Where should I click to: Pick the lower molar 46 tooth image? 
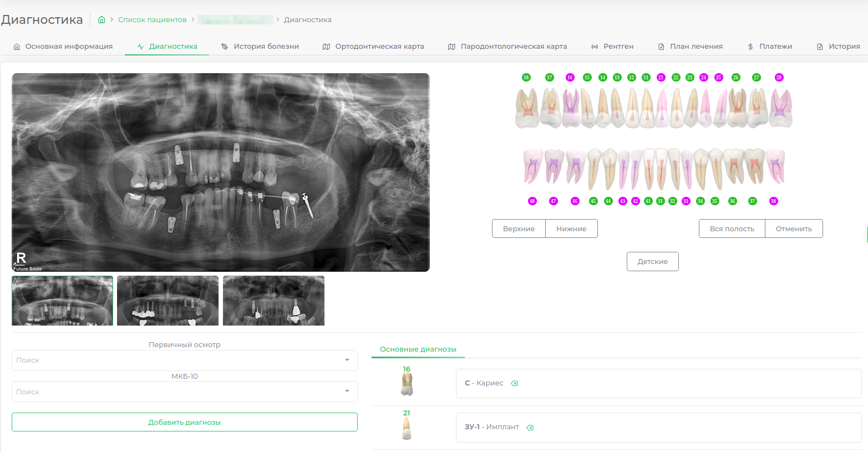pyautogui.click(x=576, y=166)
